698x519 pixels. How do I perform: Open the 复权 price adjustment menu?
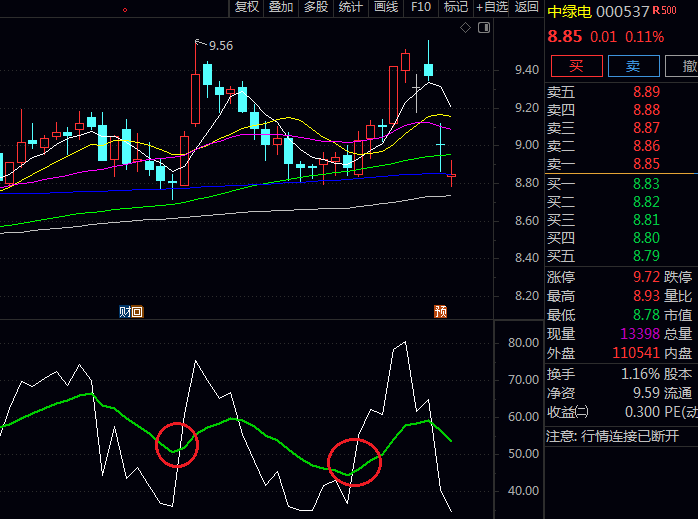click(x=247, y=8)
